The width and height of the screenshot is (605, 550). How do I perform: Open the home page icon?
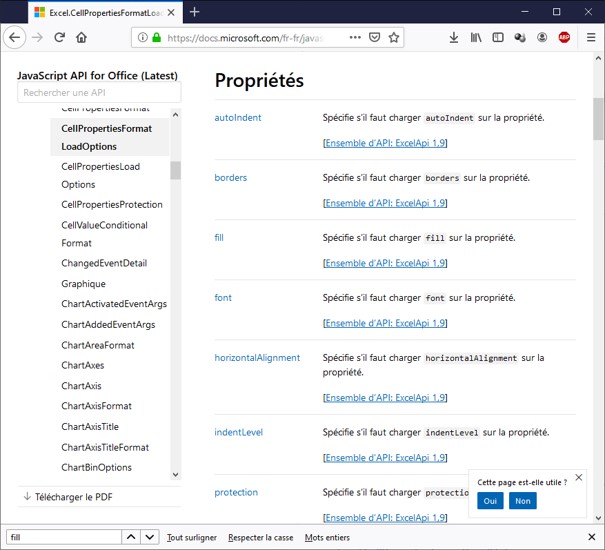pyautogui.click(x=81, y=37)
